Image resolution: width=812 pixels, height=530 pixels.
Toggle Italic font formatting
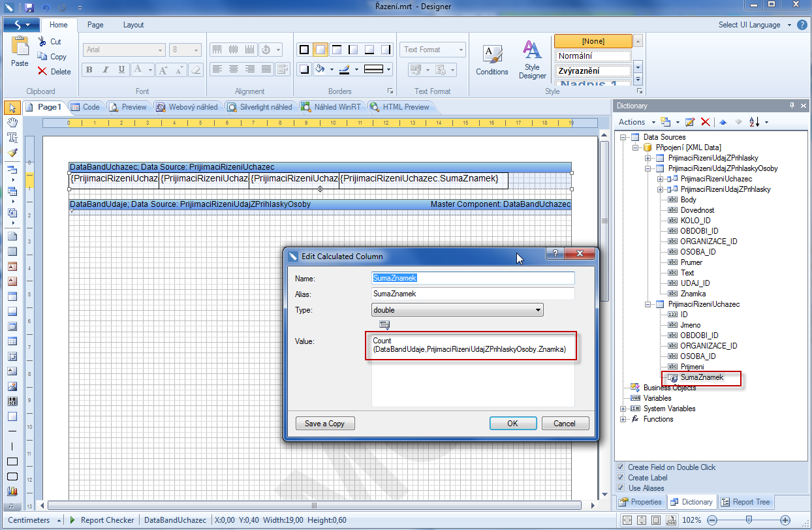pos(106,69)
